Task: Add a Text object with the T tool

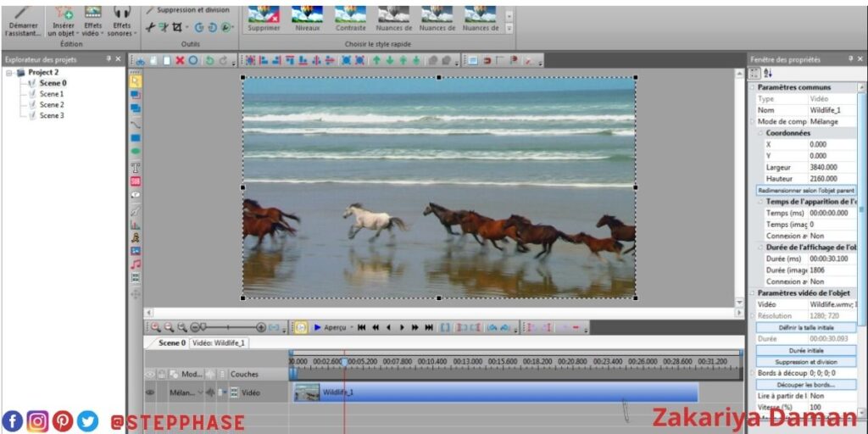Action: (x=135, y=167)
